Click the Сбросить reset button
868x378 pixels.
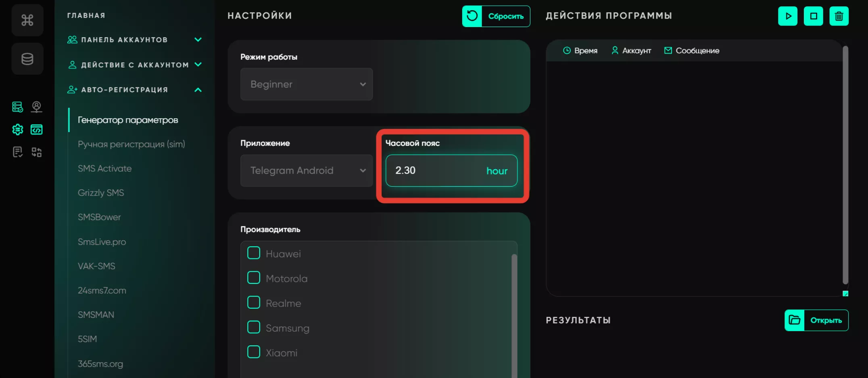[496, 16]
